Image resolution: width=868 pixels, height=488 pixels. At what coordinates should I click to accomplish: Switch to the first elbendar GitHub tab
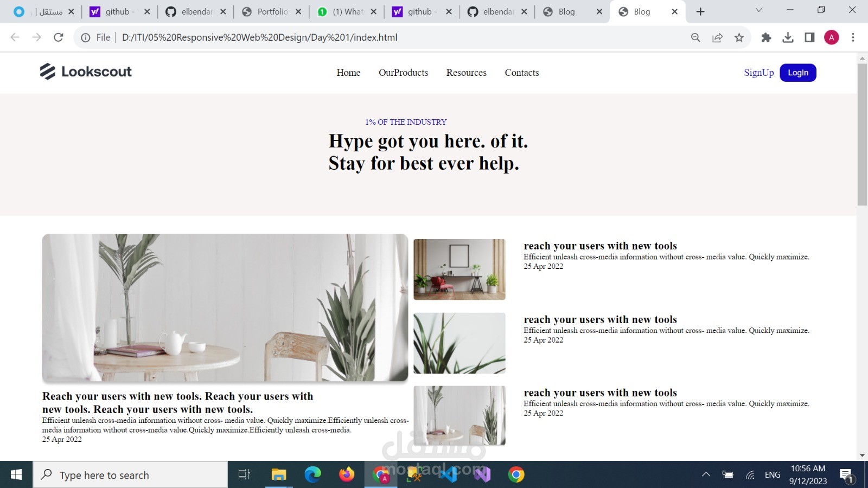pyautogui.click(x=195, y=11)
